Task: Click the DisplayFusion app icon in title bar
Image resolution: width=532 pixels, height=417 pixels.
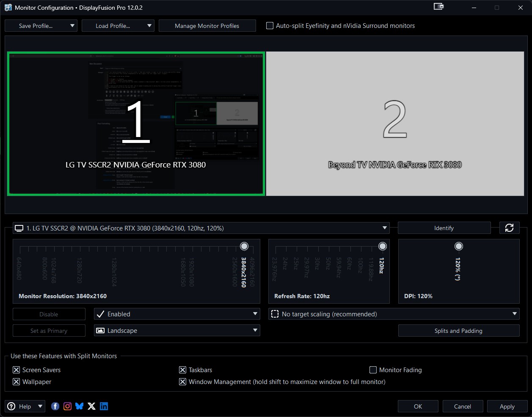Action: coord(8,8)
